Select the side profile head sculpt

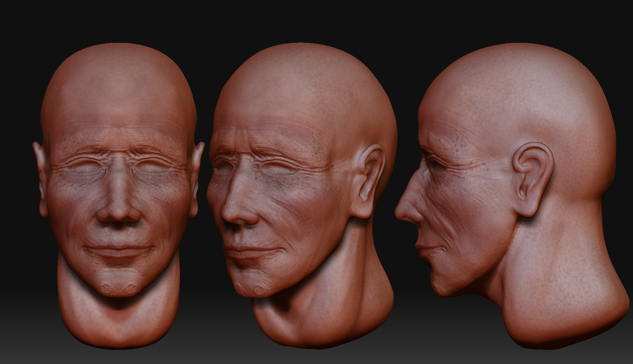[511, 195]
